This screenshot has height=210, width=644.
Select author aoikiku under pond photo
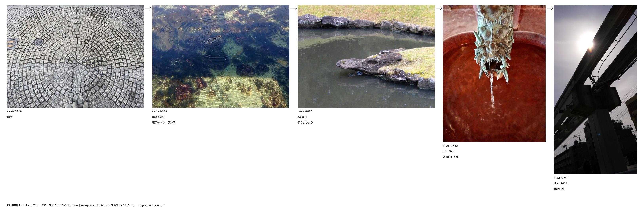coord(302,117)
